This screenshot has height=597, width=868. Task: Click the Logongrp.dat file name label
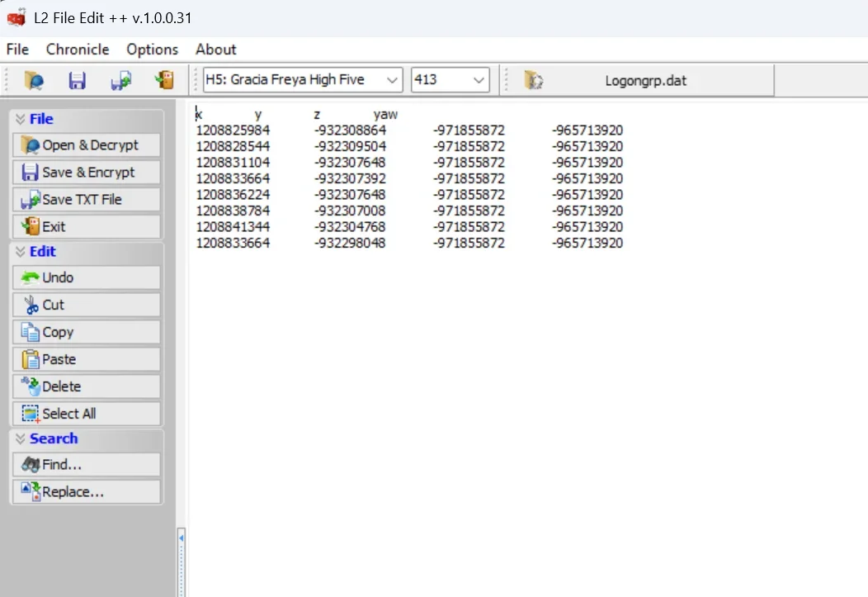645,81
